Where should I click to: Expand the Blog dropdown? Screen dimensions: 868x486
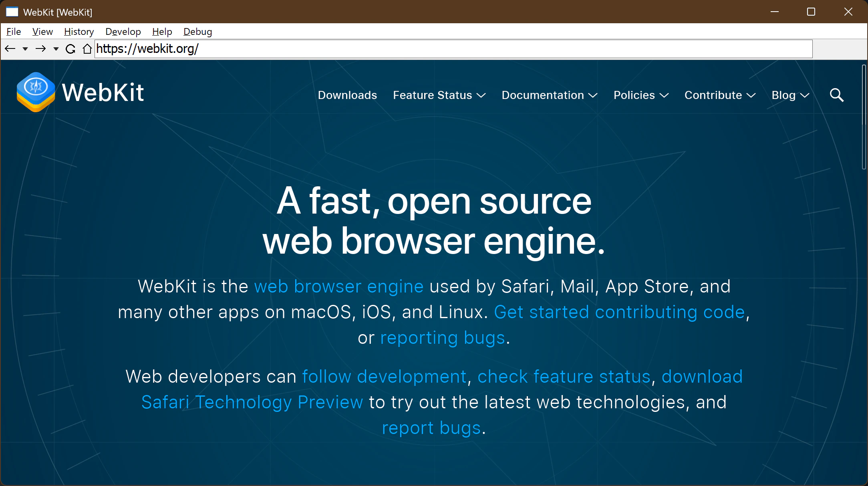[x=790, y=95]
